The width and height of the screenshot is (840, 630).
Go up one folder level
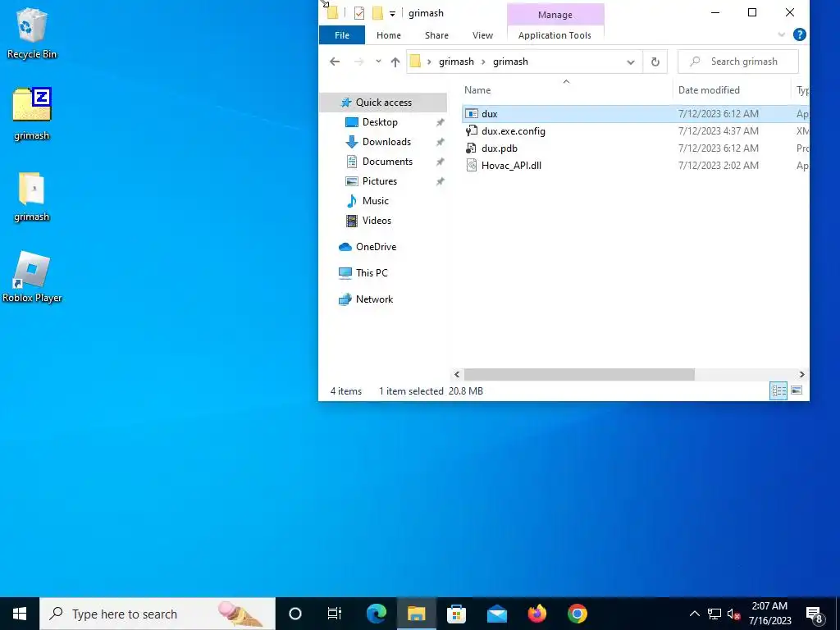(x=395, y=62)
